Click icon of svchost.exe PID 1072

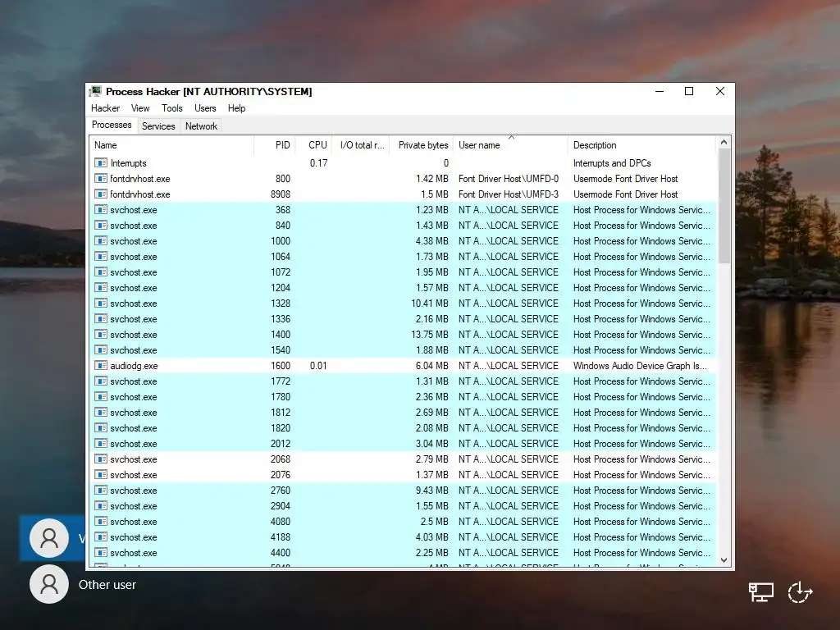click(101, 272)
